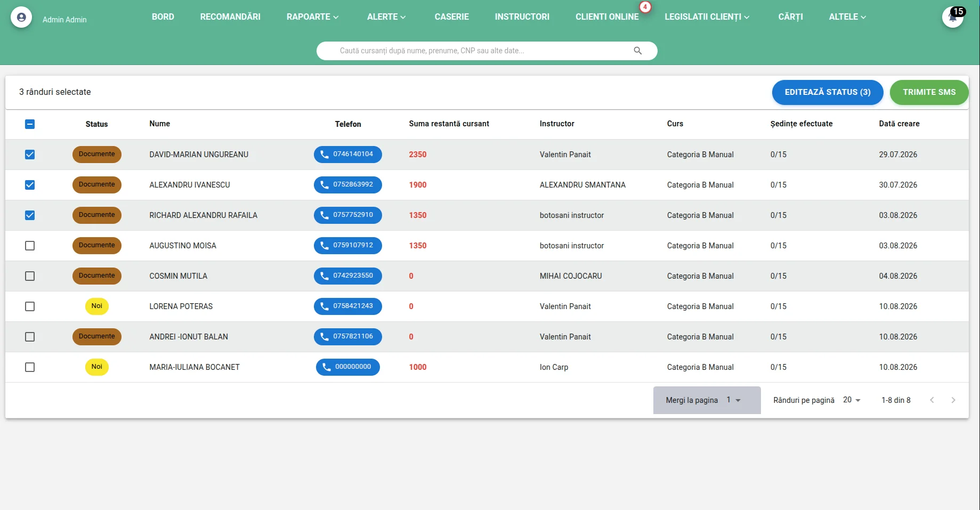This screenshot has width=980, height=510.
Task: Expand the LEGISLATII CLIENȚI menu
Action: pyautogui.click(x=707, y=17)
